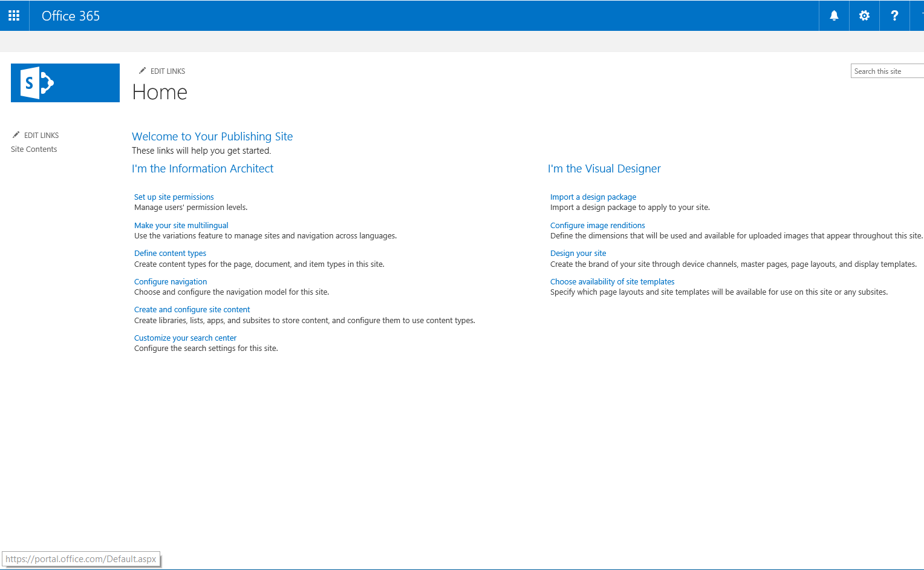Screen dimensions: 924x570
Task: Open Customize your search center
Action: (x=185, y=338)
